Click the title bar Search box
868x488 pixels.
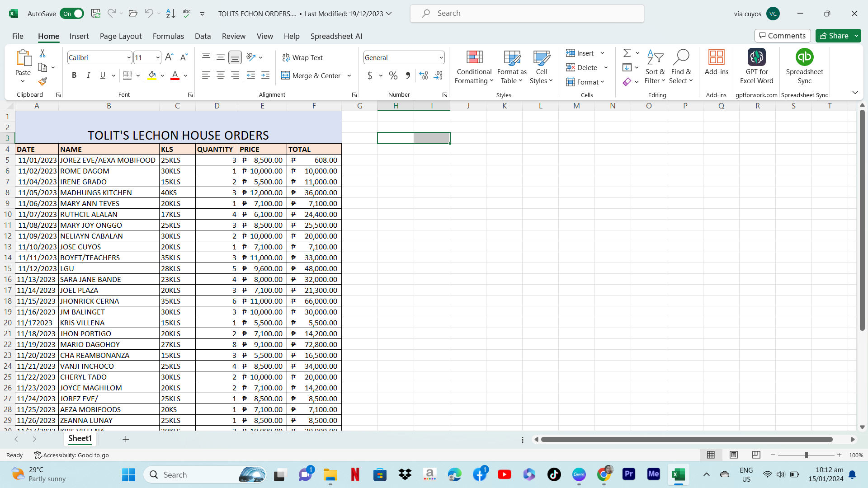click(x=527, y=14)
